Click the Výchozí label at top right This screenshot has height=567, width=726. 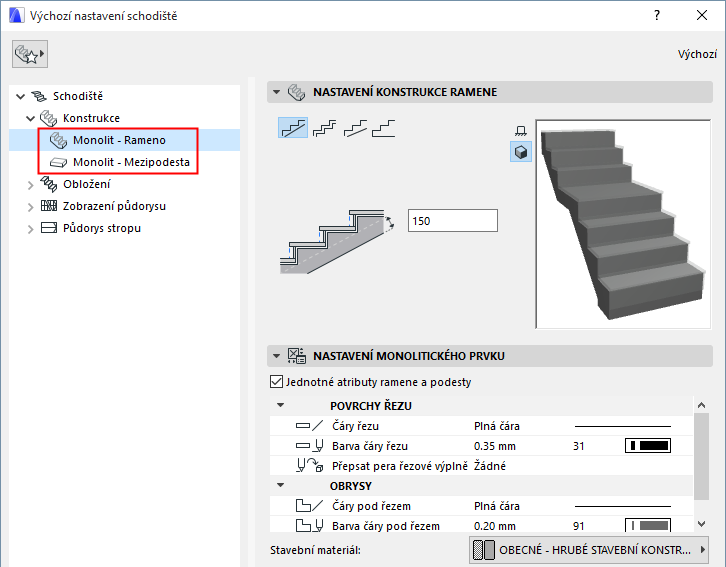pos(697,54)
